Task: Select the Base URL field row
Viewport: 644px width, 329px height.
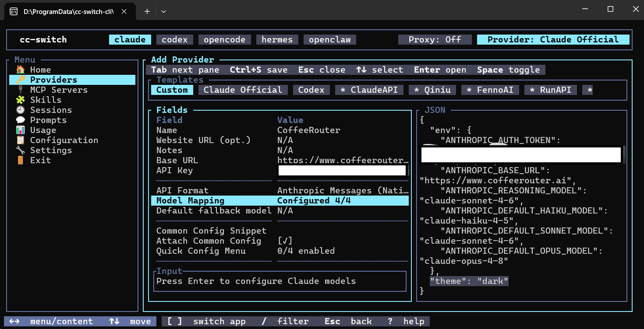Action: click(280, 160)
